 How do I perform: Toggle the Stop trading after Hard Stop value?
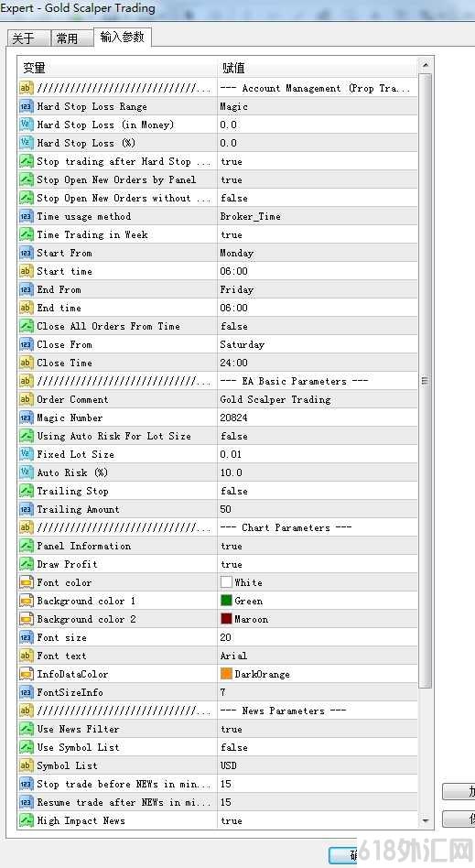(318, 162)
